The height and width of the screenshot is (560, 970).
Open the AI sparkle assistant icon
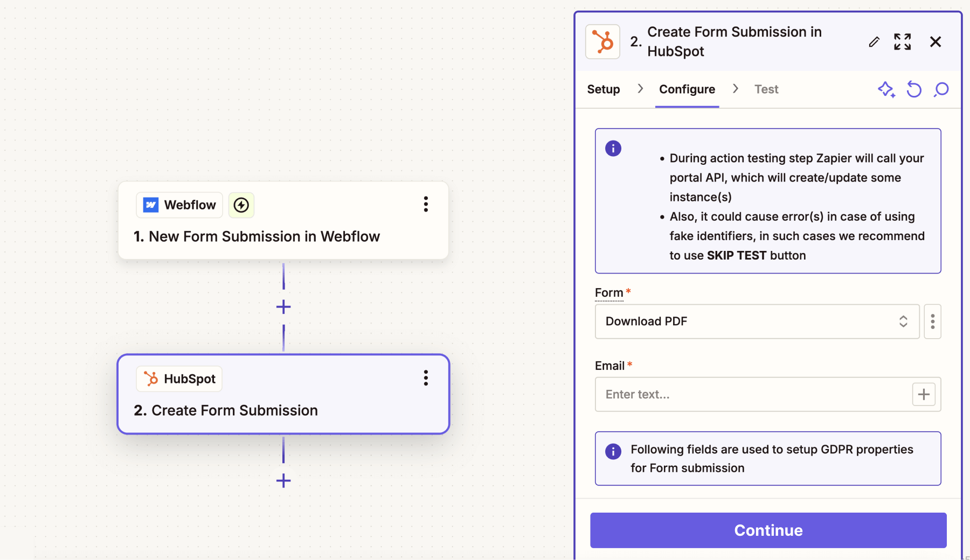(886, 89)
